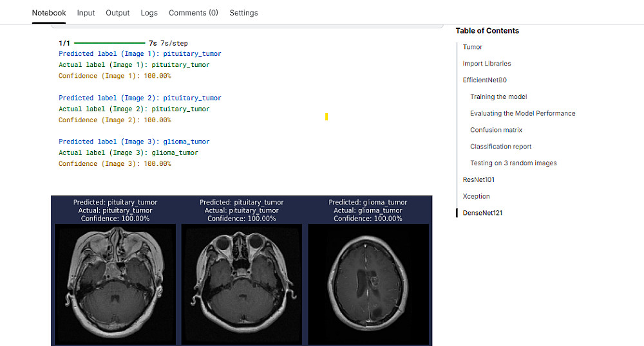Viewport: 644px width, 346px height.
Task: Navigate to Import Libraries section
Action: pos(487,64)
